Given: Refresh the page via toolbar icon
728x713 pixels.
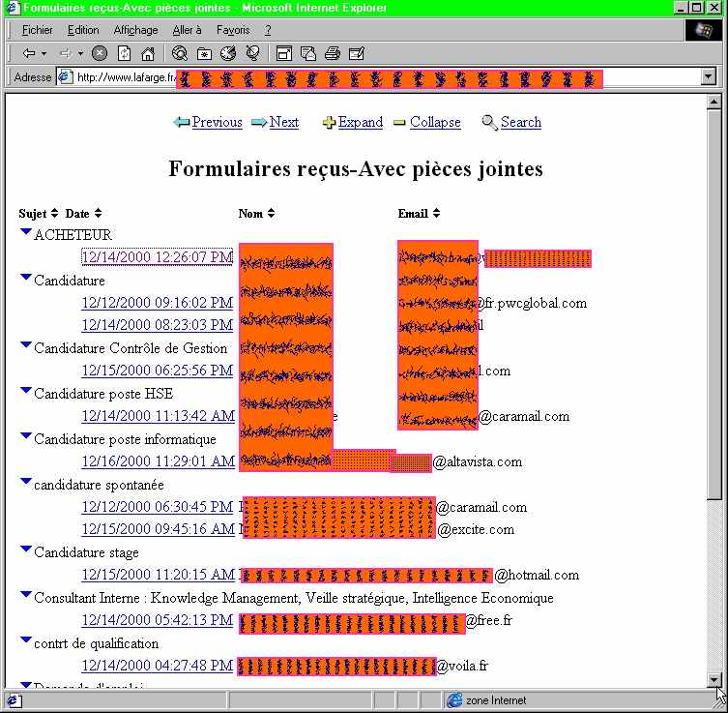Looking at the screenshot, I should click(124, 53).
